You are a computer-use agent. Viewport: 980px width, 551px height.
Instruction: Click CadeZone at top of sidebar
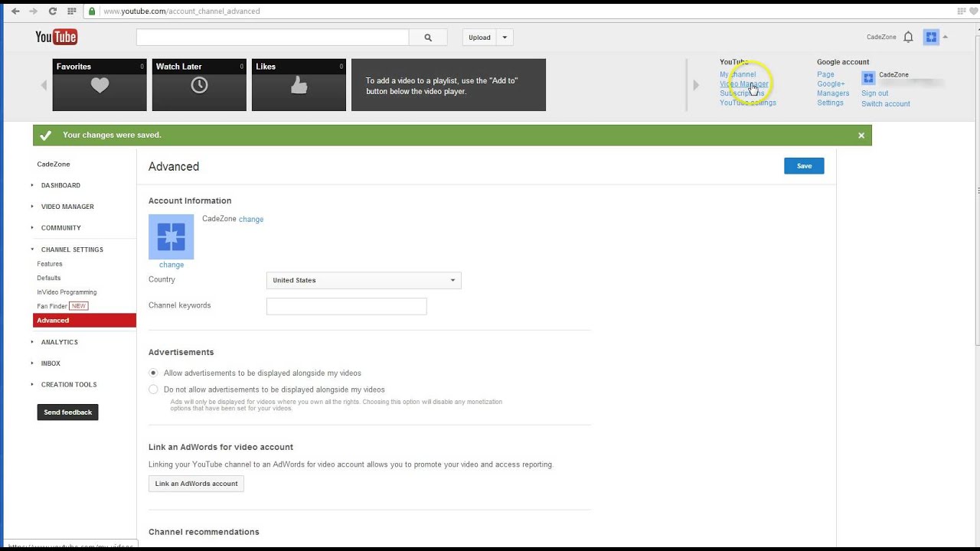pyautogui.click(x=54, y=165)
